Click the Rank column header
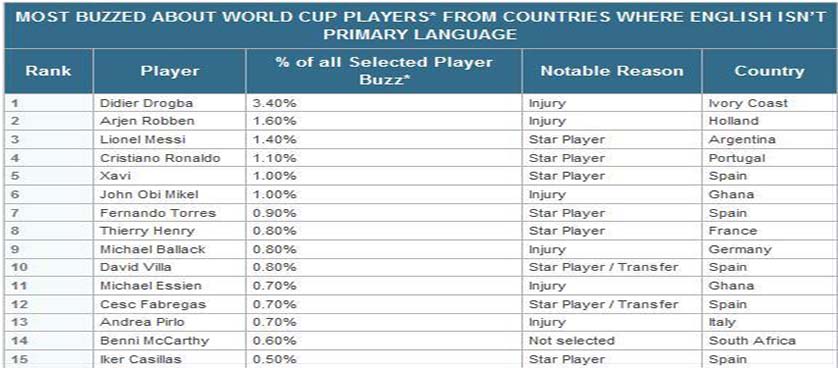Screen dimensions: 838x368 pyautogui.click(x=49, y=71)
